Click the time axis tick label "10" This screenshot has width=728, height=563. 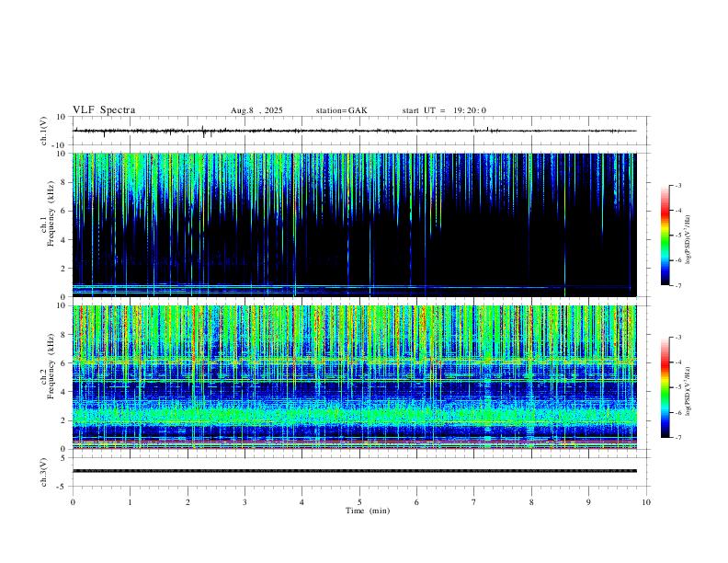coord(646,502)
